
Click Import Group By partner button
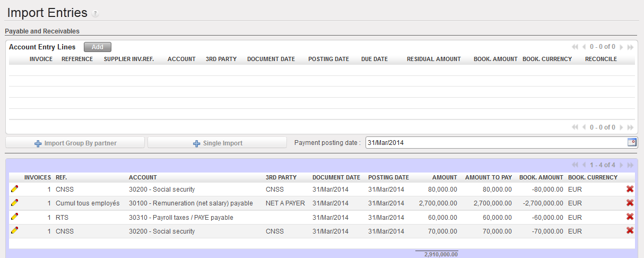(x=75, y=143)
